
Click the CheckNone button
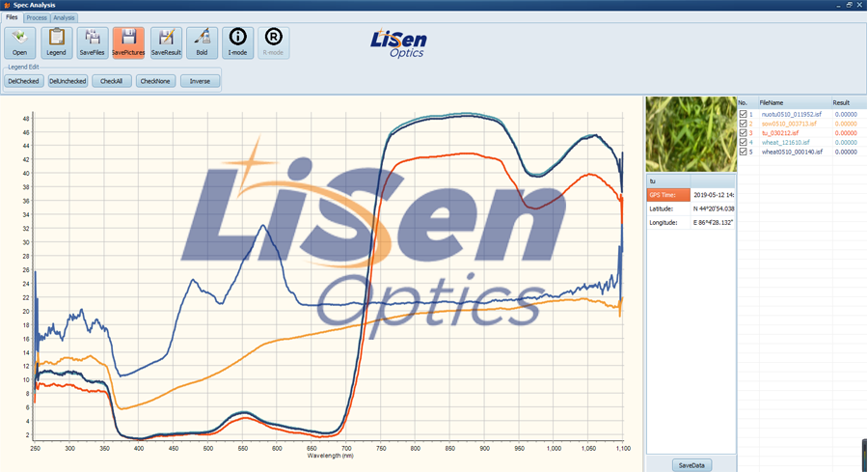155,81
